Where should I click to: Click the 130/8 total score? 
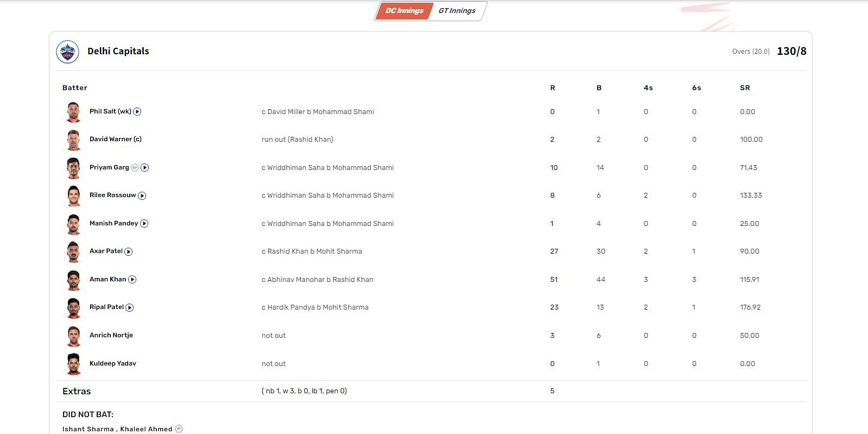(791, 51)
